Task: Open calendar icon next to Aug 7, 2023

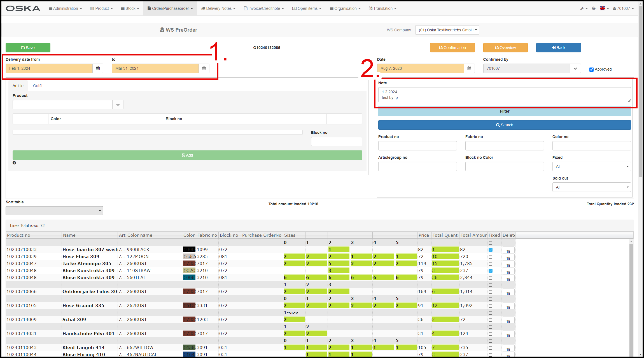Action: (x=469, y=68)
